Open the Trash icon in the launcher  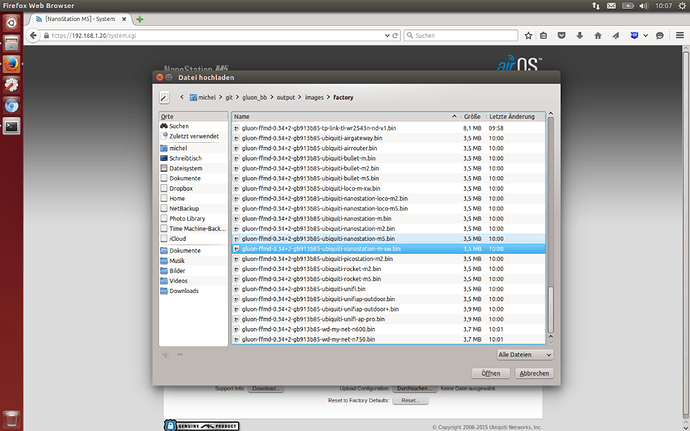click(x=11, y=419)
